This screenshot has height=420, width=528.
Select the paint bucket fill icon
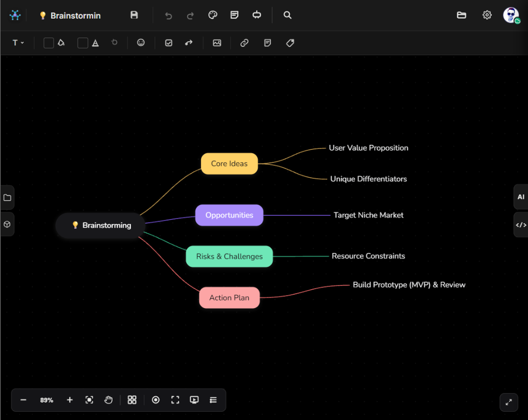(61, 43)
